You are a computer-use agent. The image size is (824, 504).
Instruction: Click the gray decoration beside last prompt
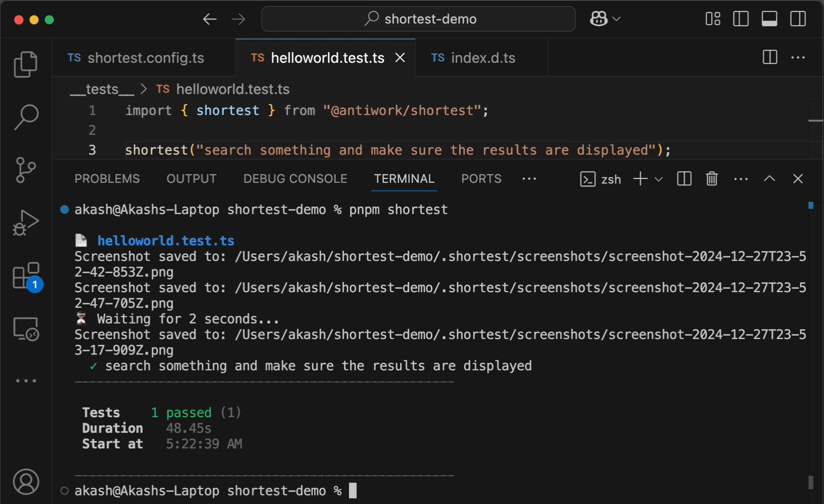click(64, 491)
